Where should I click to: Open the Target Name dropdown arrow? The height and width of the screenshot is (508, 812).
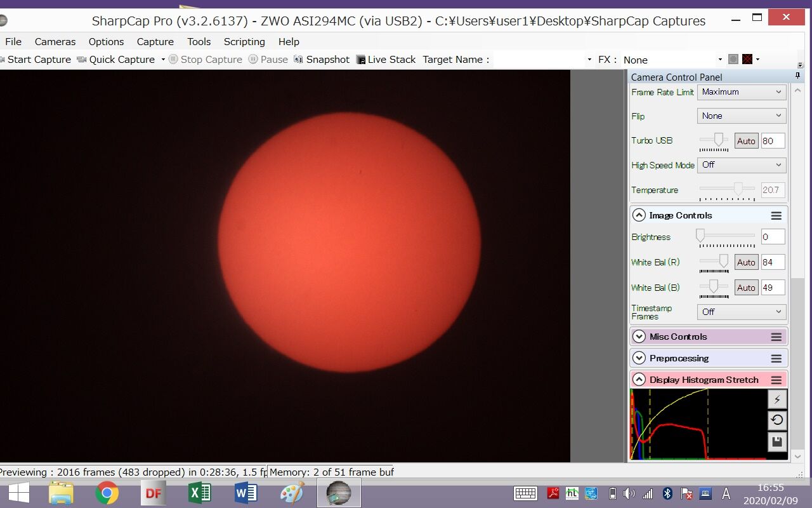591,60
